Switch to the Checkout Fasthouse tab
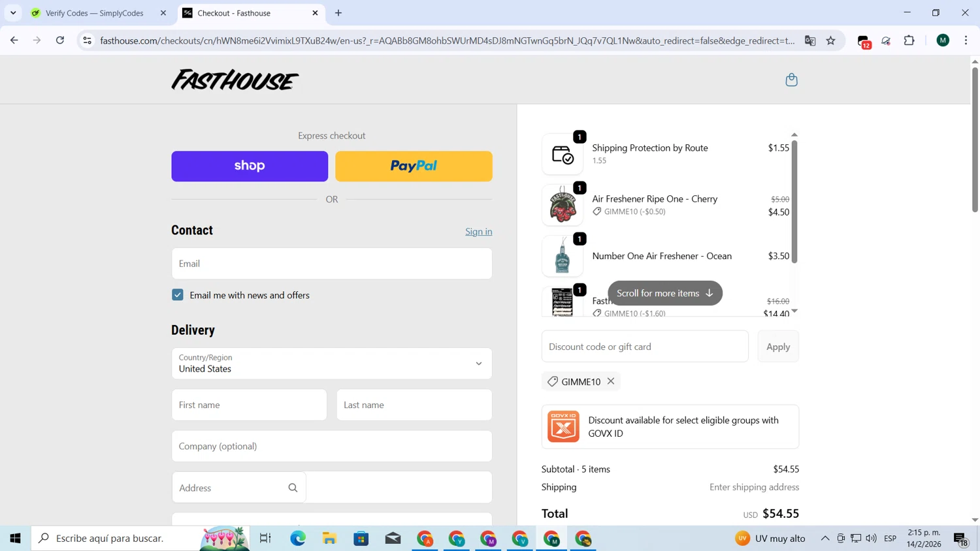This screenshot has width=980, height=551. click(x=251, y=13)
